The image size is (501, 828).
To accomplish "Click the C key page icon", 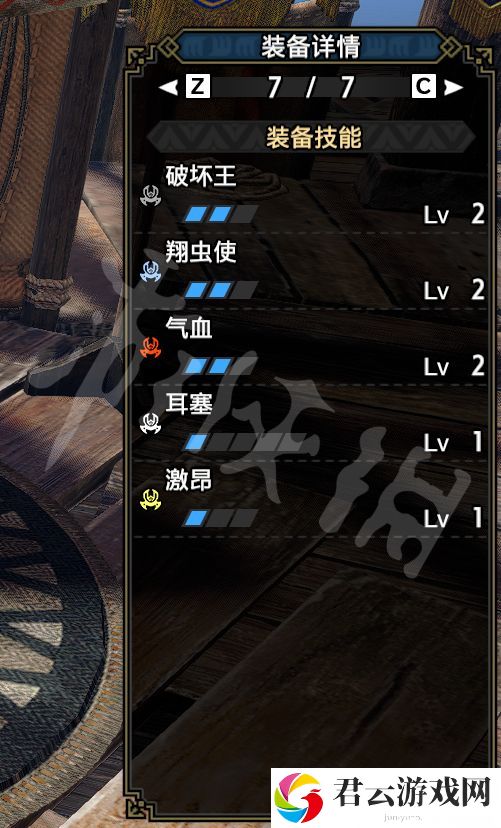I will tap(423, 87).
